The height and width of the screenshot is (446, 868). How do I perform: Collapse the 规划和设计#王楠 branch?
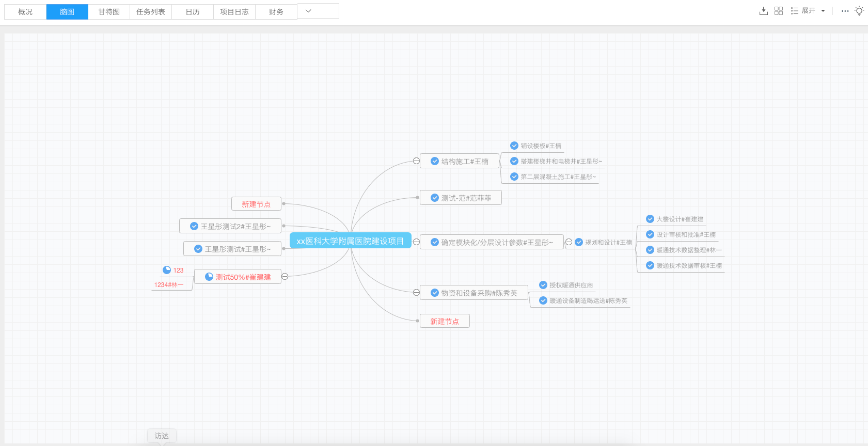click(x=569, y=242)
